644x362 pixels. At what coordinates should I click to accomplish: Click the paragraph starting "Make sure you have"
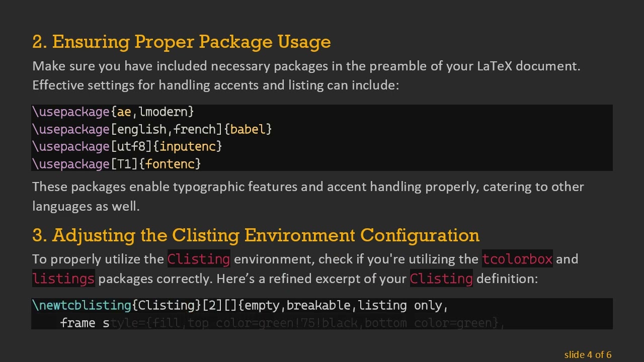(306, 75)
